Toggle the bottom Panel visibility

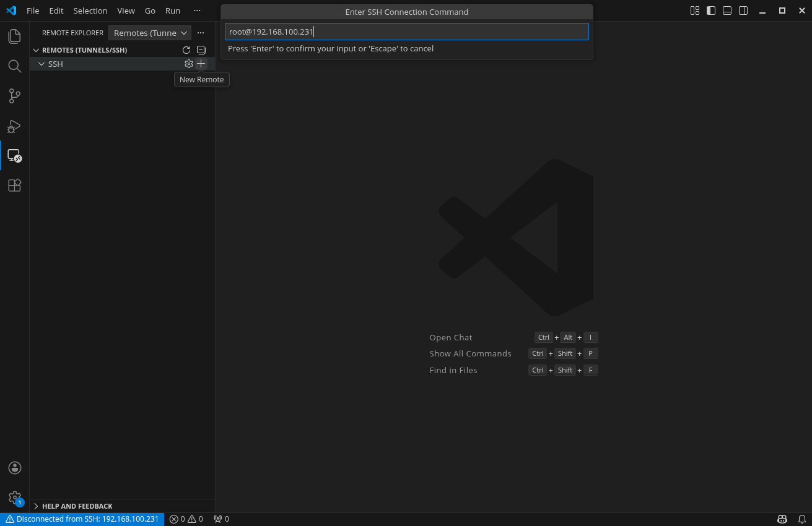727,11
